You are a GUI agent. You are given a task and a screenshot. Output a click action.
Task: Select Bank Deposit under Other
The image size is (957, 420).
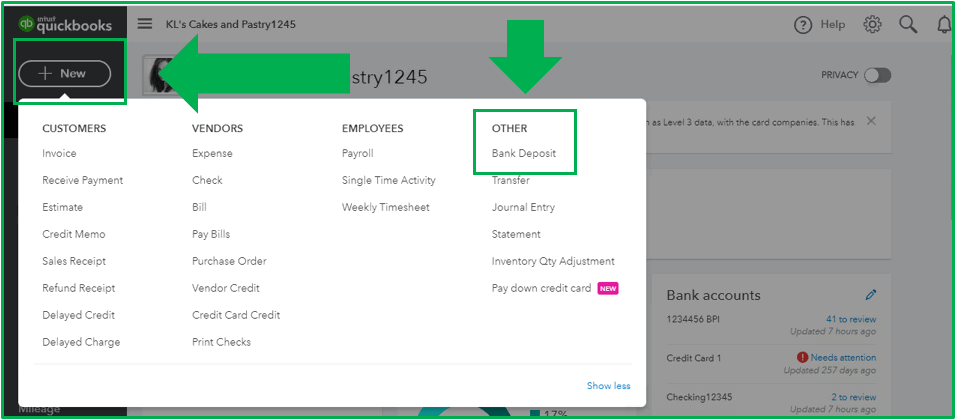click(524, 153)
